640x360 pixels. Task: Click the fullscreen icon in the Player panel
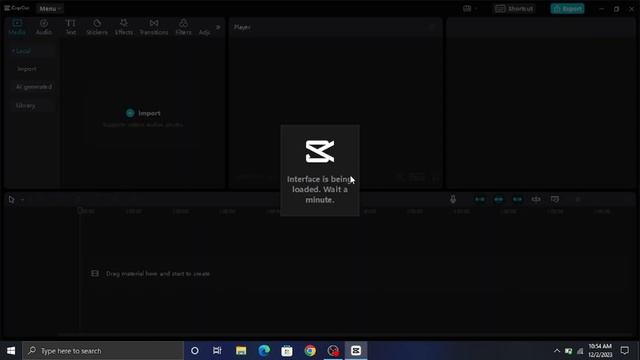pyautogui.click(x=436, y=178)
